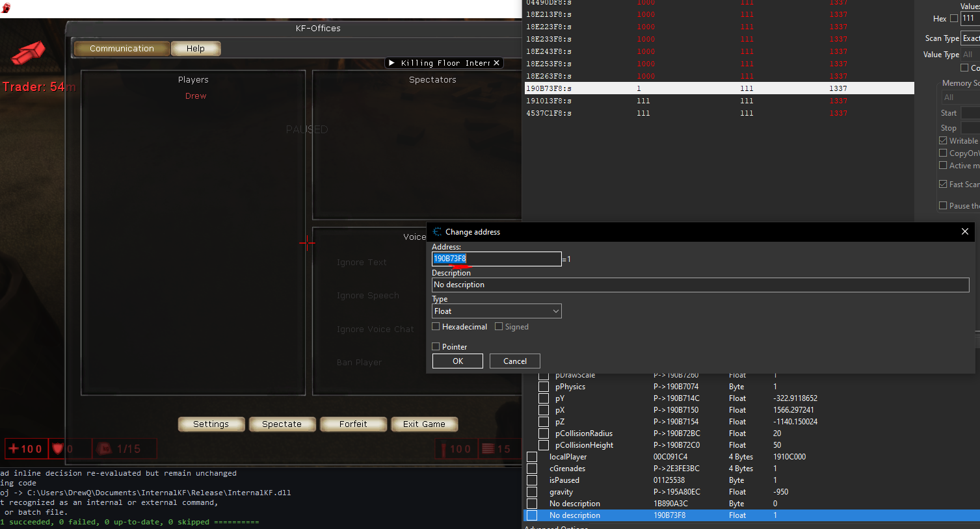Click the Description text field

[700, 285]
